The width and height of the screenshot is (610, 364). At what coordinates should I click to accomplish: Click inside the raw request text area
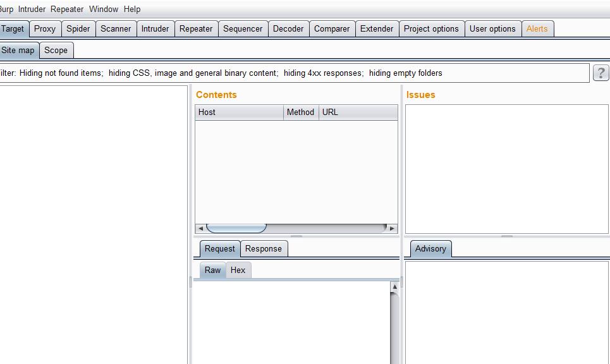pyautogui.click(x=292, y=322)
